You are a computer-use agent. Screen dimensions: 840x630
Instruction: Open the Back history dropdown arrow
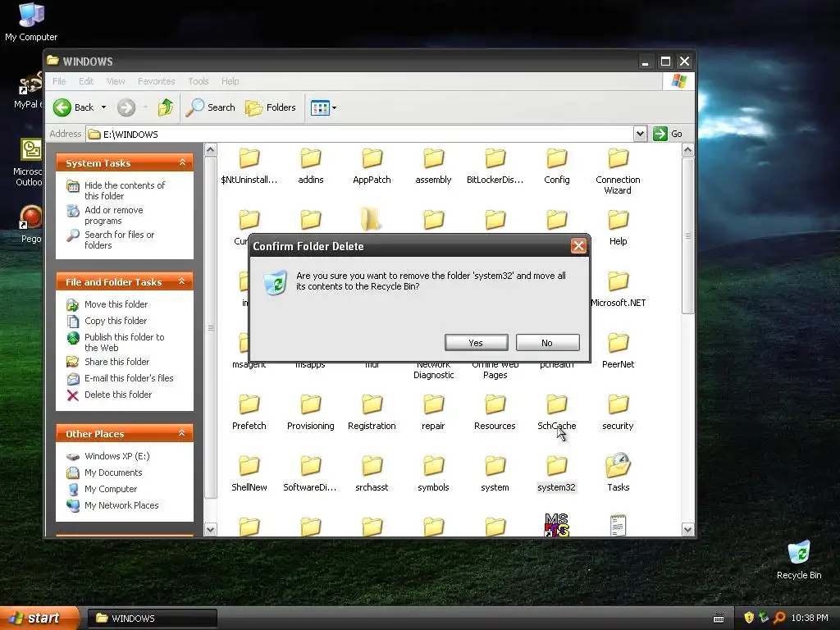[103, 107]
